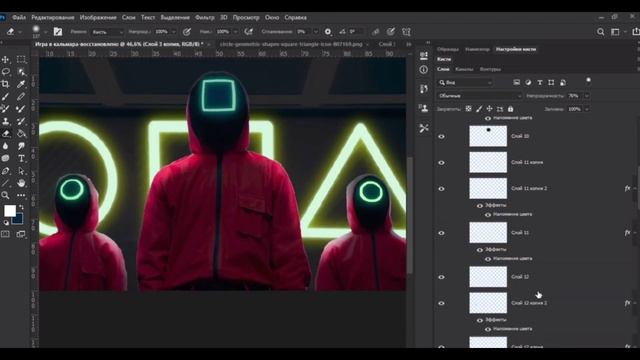Screen dimensions: 640x360
Task: Filter layers by adjustment layer icon
Action: click(x=528, y=82)
